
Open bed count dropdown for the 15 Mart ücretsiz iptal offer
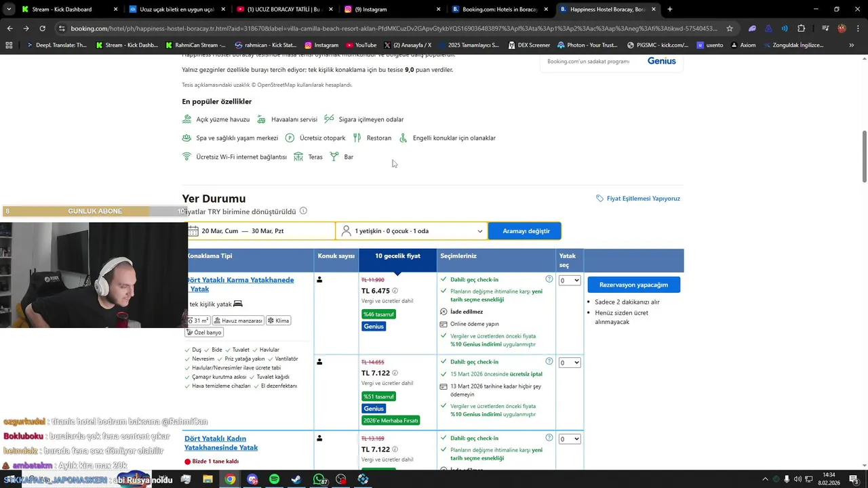pos(570,363)
